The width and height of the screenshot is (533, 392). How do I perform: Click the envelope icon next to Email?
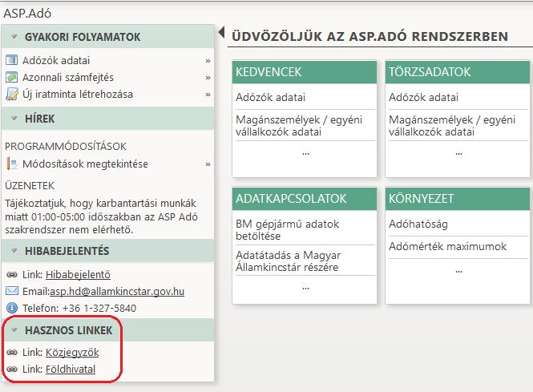click(x=12, y=291)
